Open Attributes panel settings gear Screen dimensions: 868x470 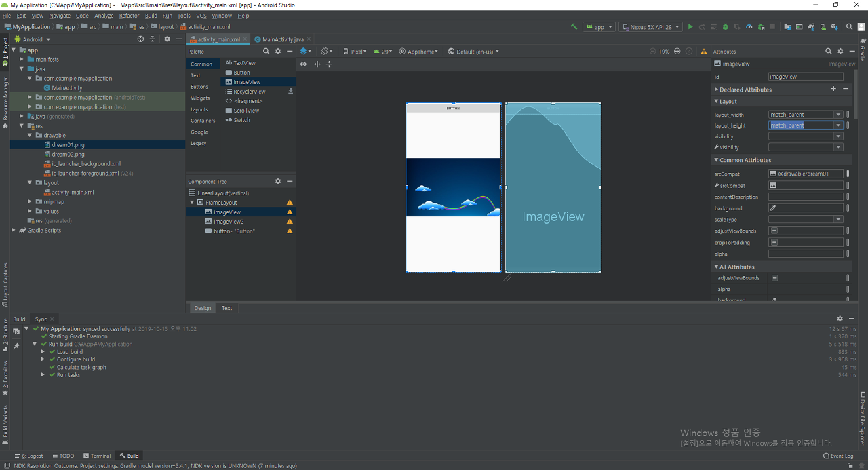pyautogui.click(x=840, y=51)
